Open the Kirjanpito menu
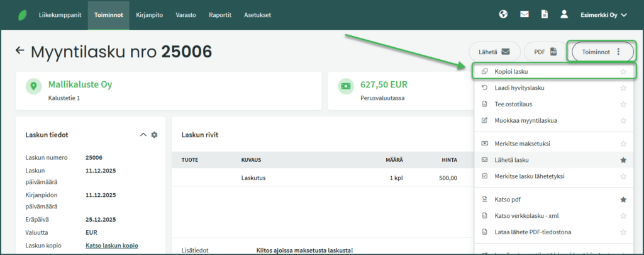This screenshot has width=644, height=255. pyautogui.click(x=150, y=14)
